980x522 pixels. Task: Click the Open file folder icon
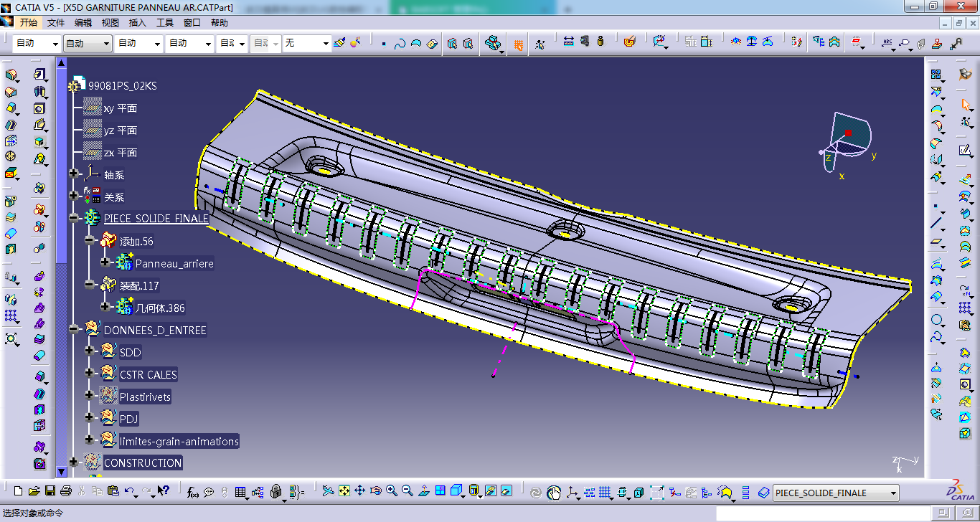(34, 491)
